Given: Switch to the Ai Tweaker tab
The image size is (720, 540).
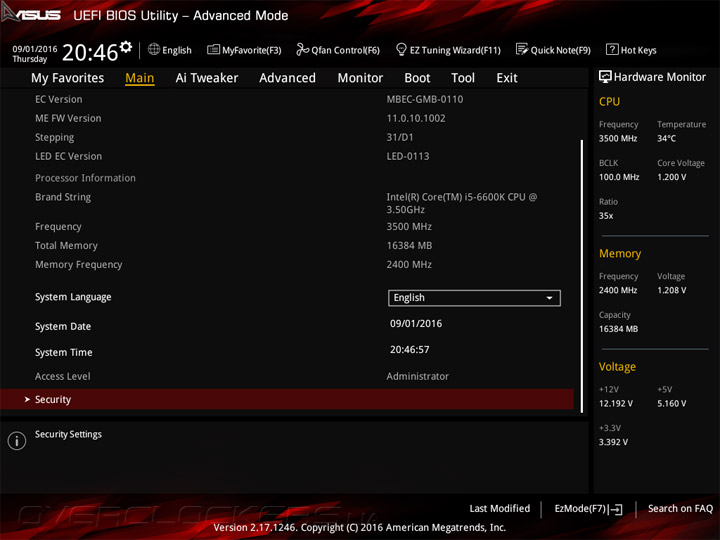Looking at the screenshot, I should (207, 78).
